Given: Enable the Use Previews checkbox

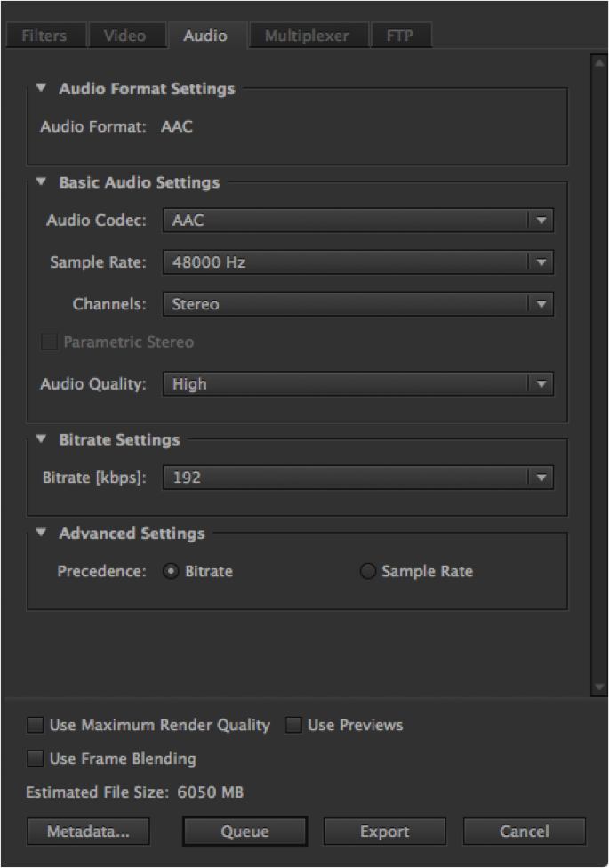Looking at the screenshot, I should coord(293,726).
